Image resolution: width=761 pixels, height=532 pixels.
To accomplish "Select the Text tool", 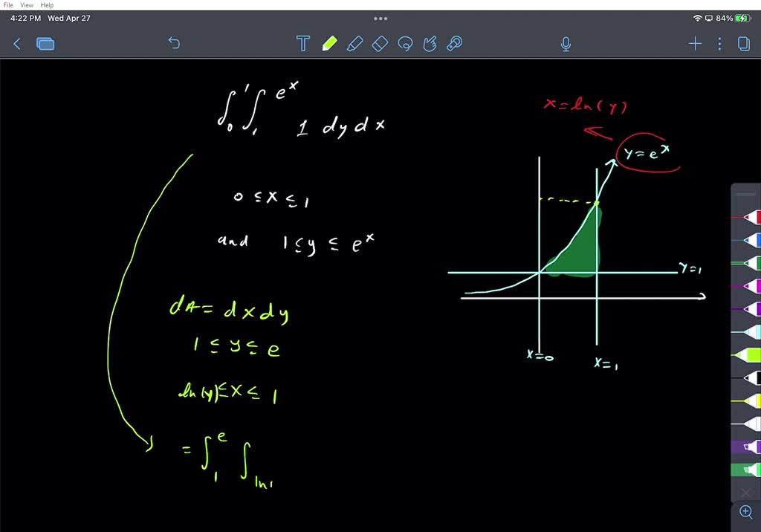I will coord(303,44).
